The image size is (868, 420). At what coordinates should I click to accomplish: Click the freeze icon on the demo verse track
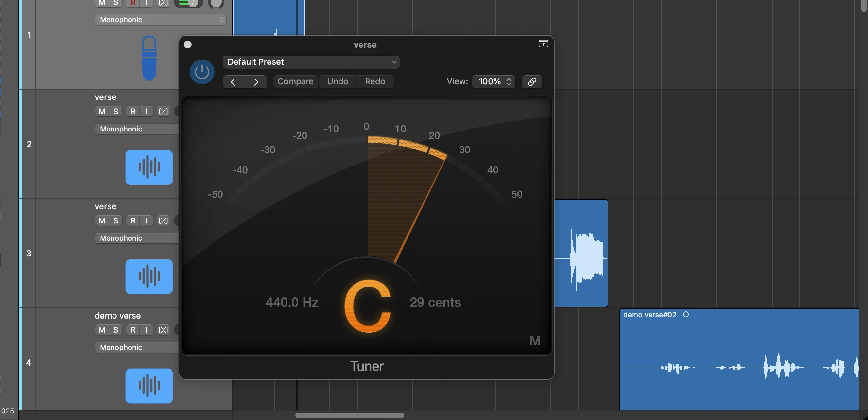(x=164, y=330)
